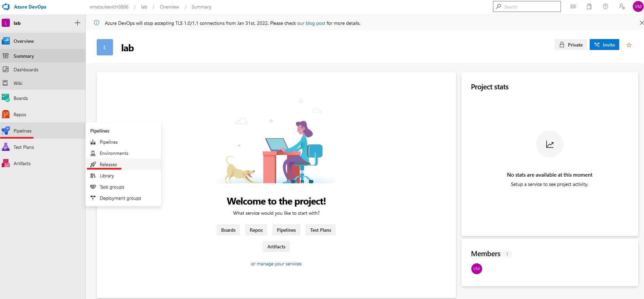Image resolution: width=644 pixels, height=299 pixels.
Task: Click the Members count badge
Action: (x=507, y=254)
